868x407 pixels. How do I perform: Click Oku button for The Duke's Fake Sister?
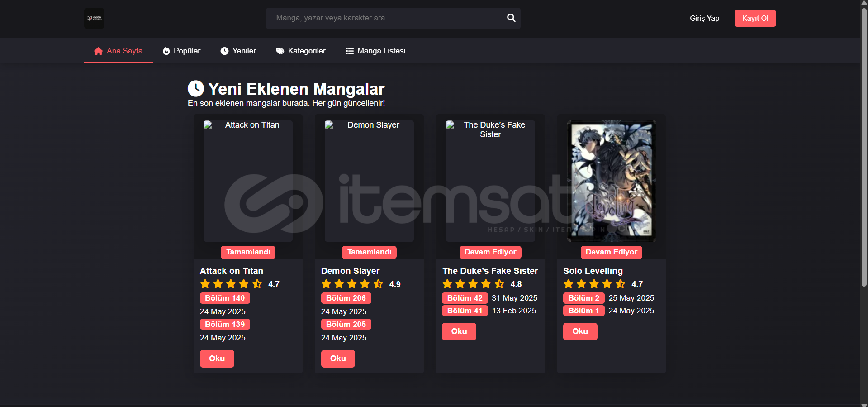459,331
